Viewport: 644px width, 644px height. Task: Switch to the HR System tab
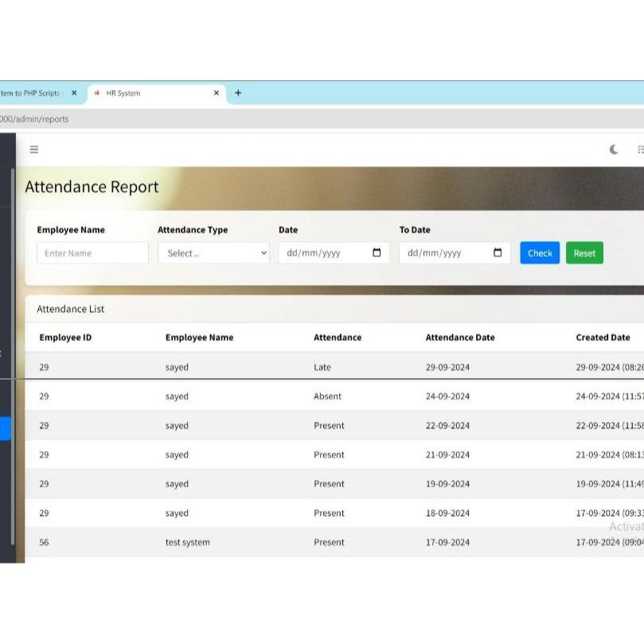coord(151,93)
